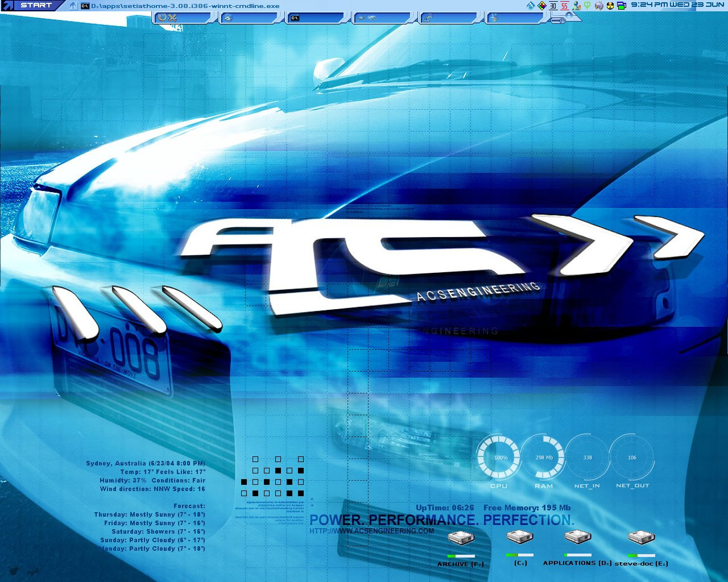Click the blue diamond tray icon
This screenshot has width=728, height=582.
point(531,6)
